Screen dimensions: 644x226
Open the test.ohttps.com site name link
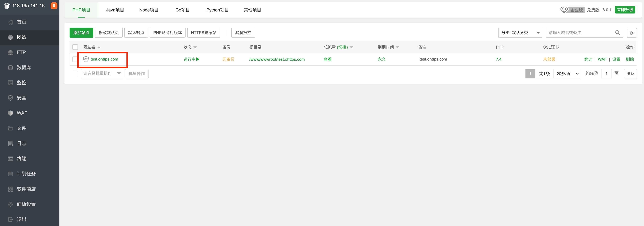point(104,59)
